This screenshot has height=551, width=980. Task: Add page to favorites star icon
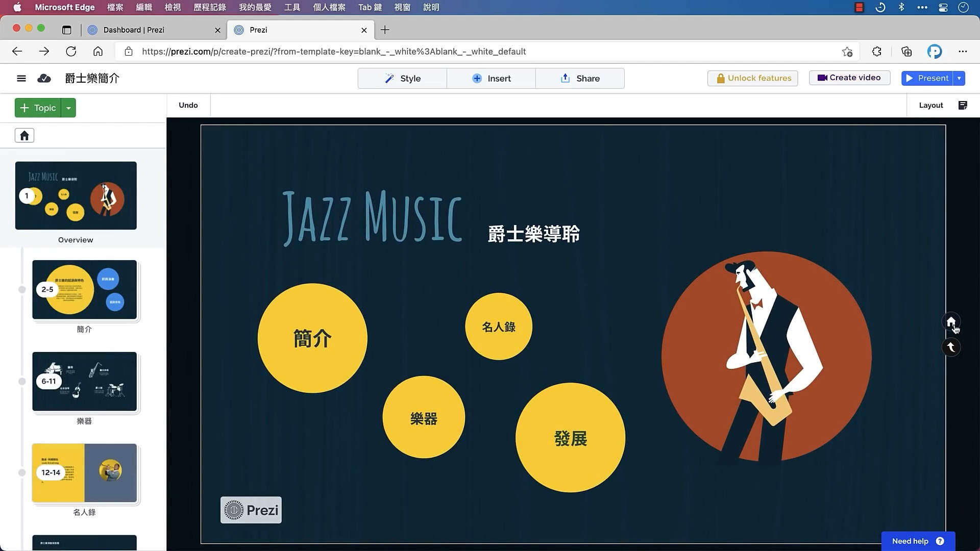(x=847, y=52)
